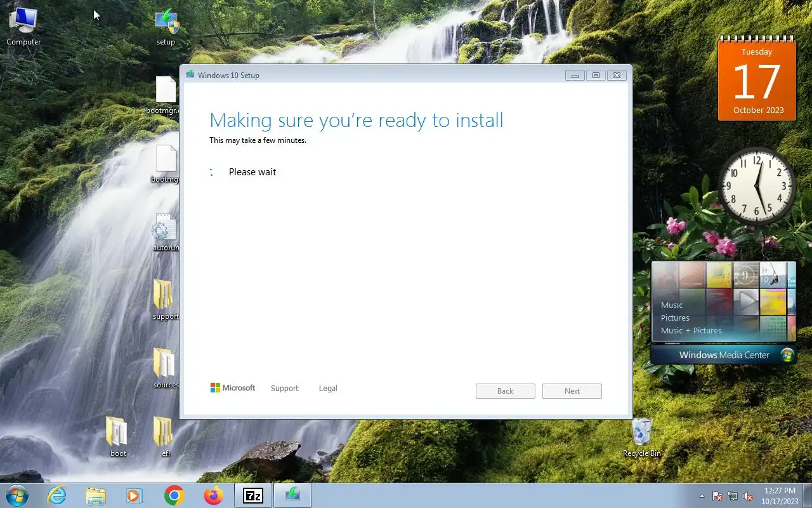Click the Windows 10 Setup title icon

190,74
